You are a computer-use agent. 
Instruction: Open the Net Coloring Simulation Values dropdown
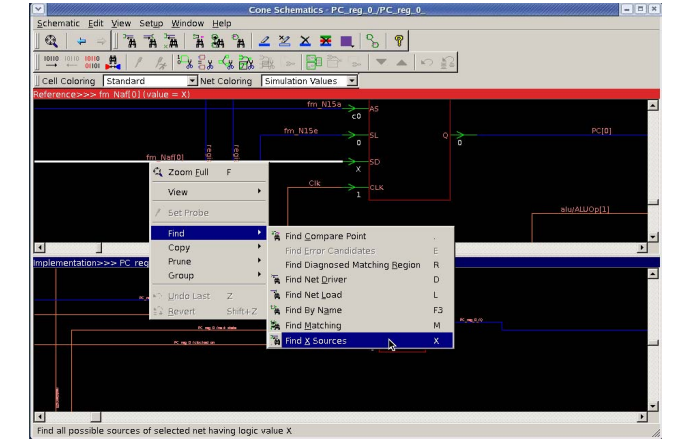(x=309, y=81)
